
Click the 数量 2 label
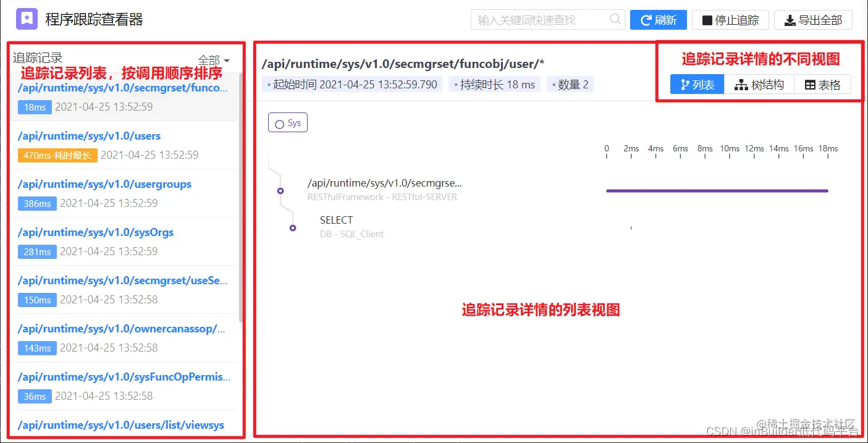570,85
